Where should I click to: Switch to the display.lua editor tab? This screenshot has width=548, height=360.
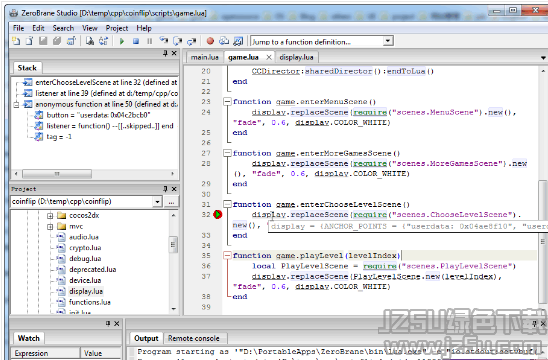point(297,57)
